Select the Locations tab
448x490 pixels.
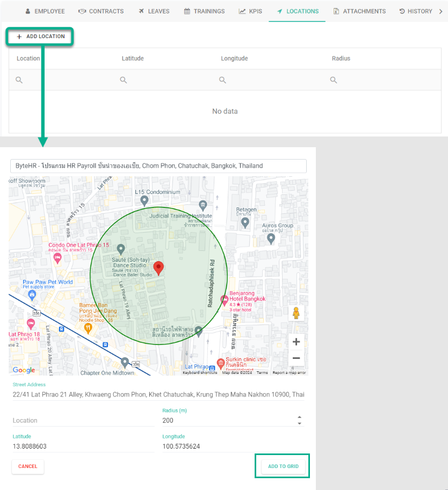(x=298, y=11)
